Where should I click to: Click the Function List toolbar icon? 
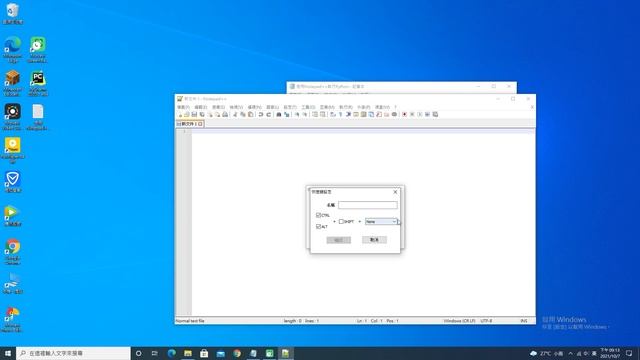378,115
